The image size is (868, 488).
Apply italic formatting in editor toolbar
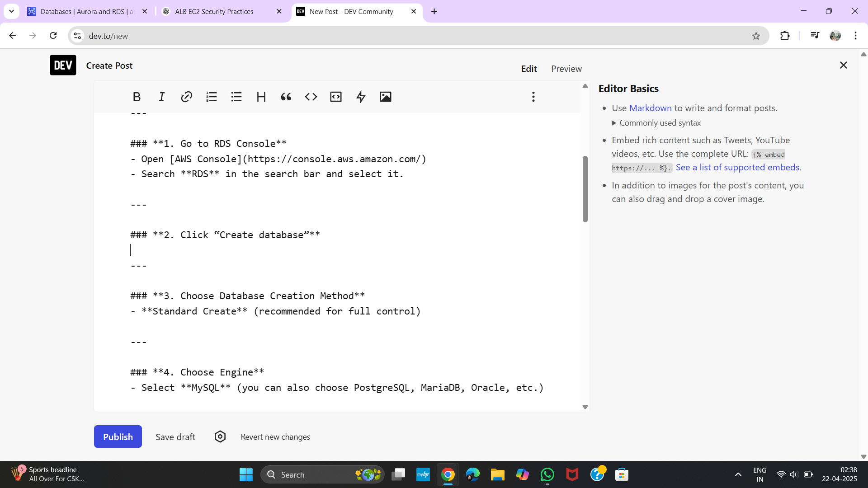(x=161, y=97)
